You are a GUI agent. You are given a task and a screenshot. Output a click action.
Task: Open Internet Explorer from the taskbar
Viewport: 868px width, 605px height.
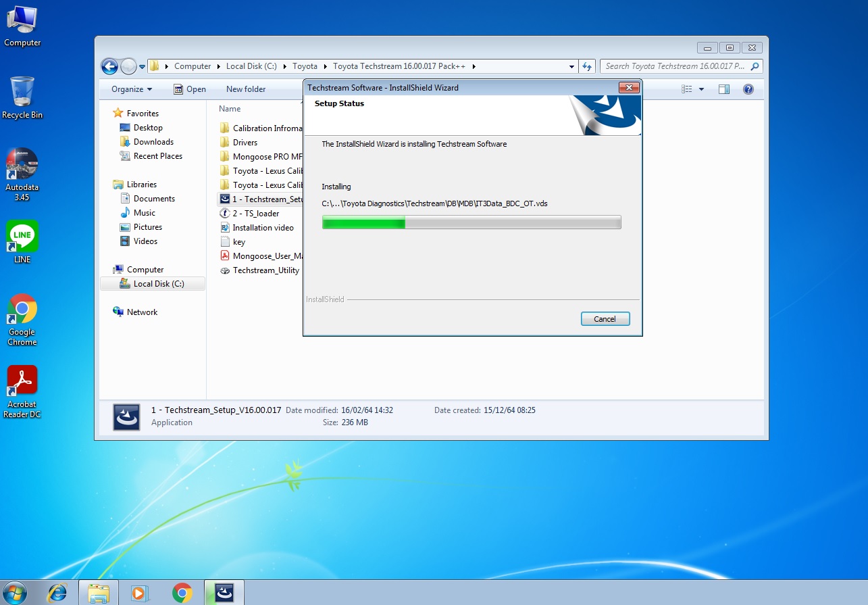(x=57, y=592)
